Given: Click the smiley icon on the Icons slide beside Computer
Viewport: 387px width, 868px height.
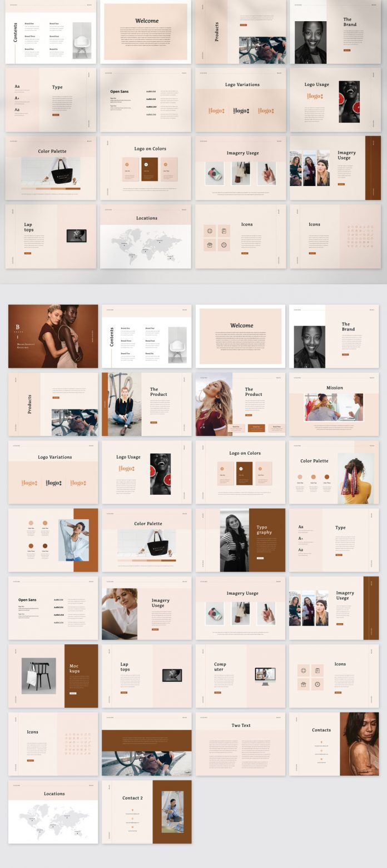Looking at the screenshot, I should pos(304,670).
